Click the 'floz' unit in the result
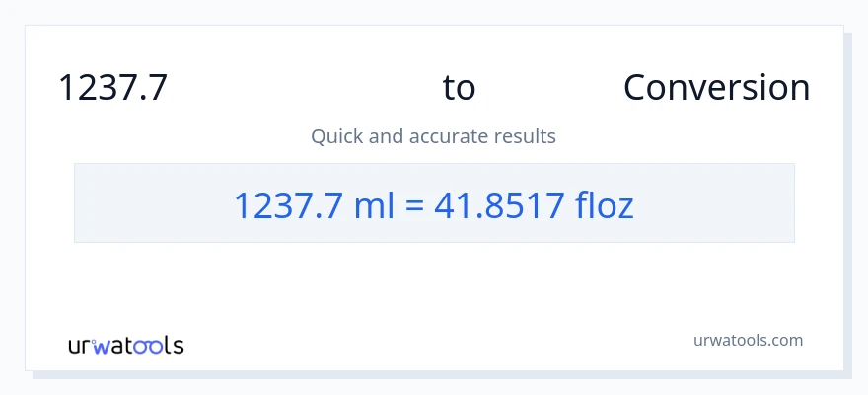The height and width of the screenshot is (395, 868). point(604,204)
